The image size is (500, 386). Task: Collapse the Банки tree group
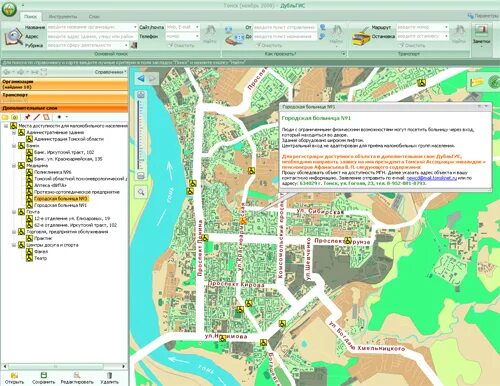14,146
